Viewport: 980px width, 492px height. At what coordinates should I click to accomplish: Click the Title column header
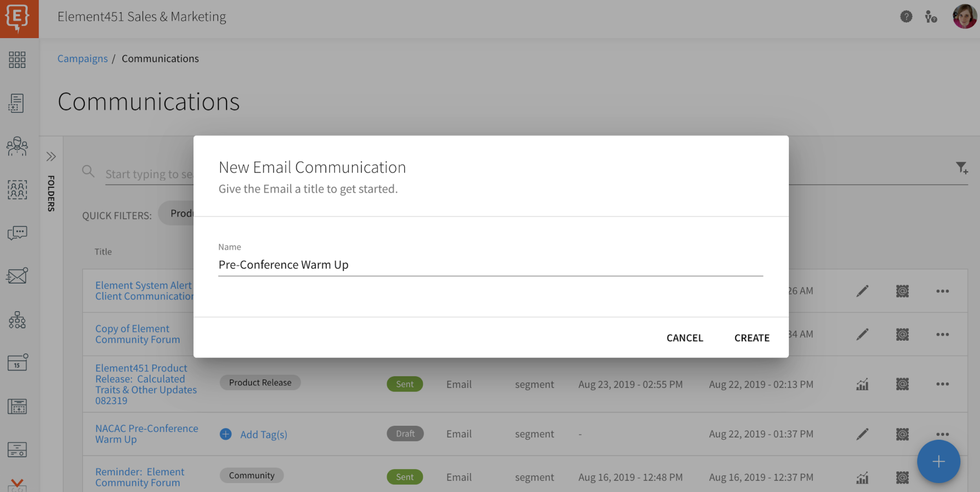click(x=103, y=251)
